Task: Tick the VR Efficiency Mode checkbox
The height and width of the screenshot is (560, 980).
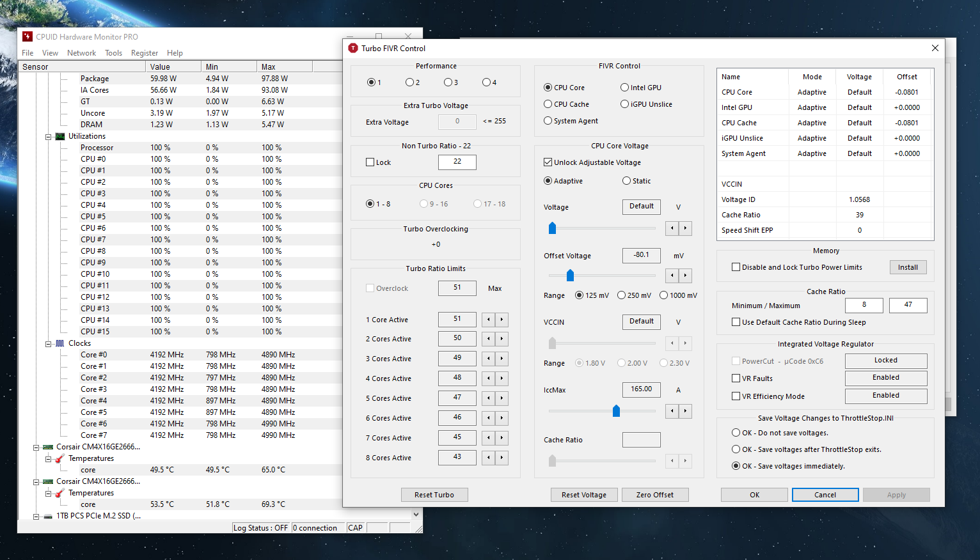Action: 736,396
